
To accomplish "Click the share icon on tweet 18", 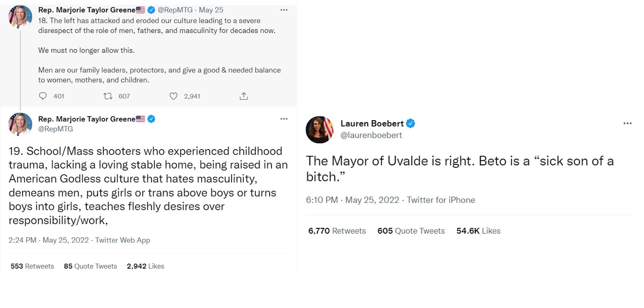I will (244, 96).
